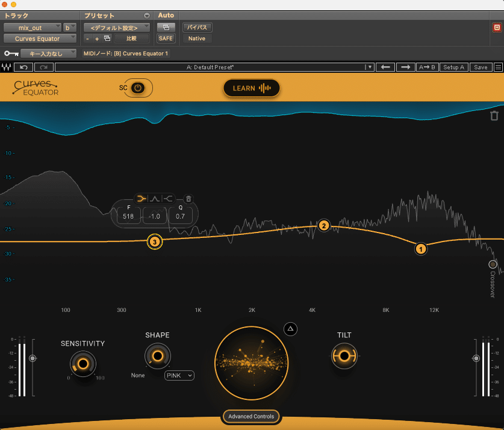504x430 pixels.
Task: Select low shelf filter shape icon
Action: [x=142, y=199]
